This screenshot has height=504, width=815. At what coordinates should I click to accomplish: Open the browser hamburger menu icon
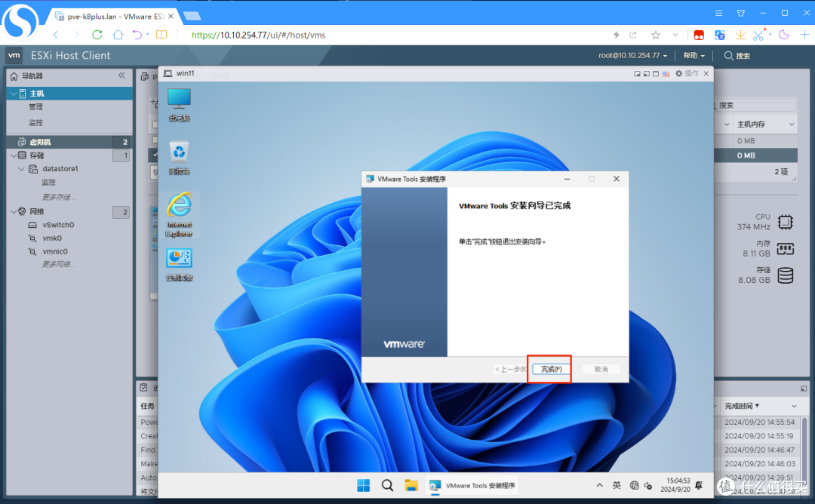719,13
